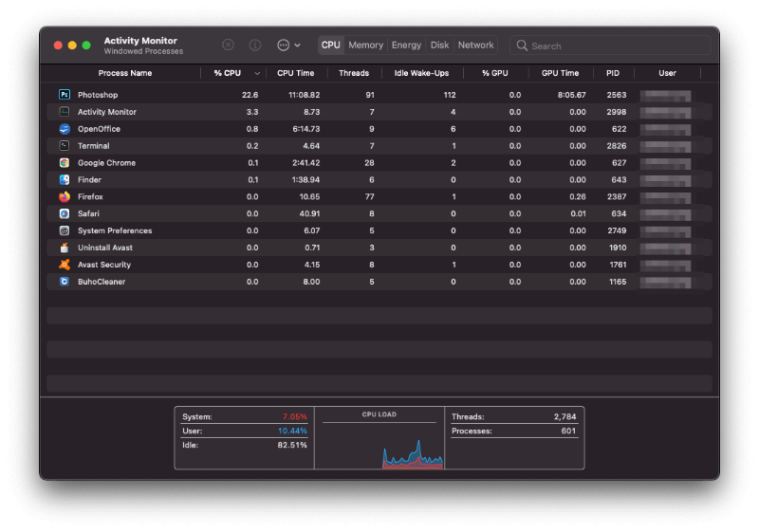Click the Finder process icon
759x532 pixels.
[65, 180]
